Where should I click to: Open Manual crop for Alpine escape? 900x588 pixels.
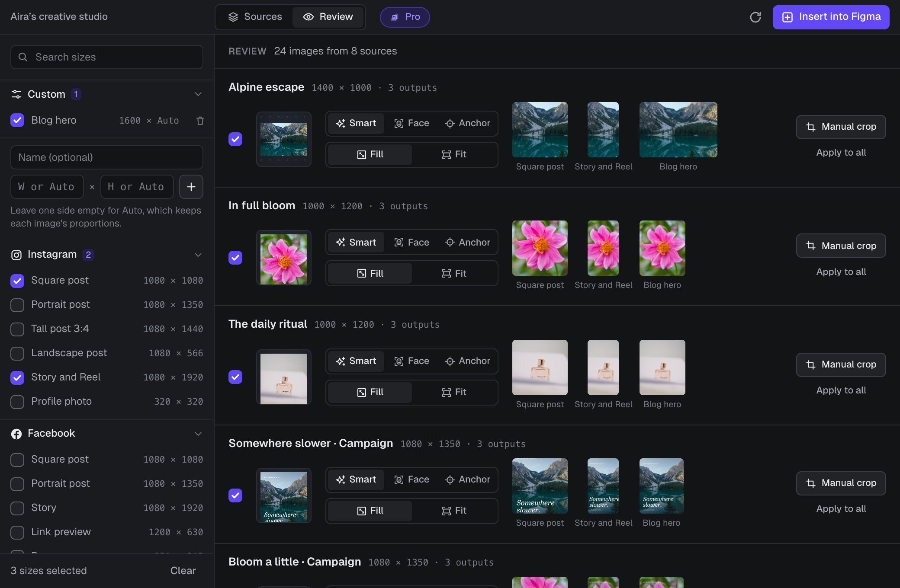pos(841,127)
